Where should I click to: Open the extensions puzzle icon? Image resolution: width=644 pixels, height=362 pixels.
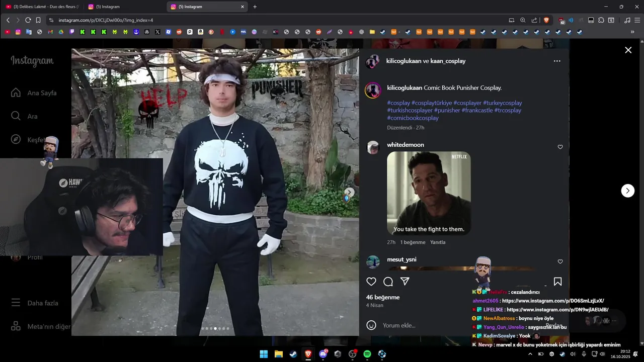pyautogui.click(x=601, y=20)
